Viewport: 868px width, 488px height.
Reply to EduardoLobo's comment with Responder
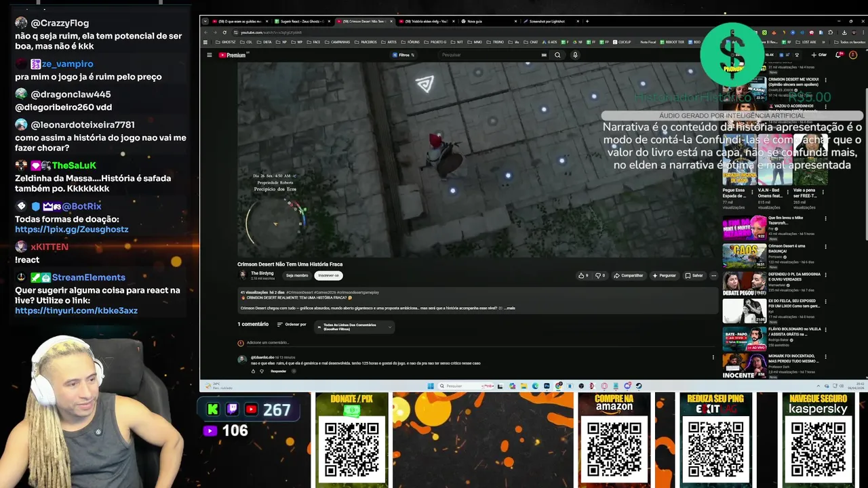279,371
